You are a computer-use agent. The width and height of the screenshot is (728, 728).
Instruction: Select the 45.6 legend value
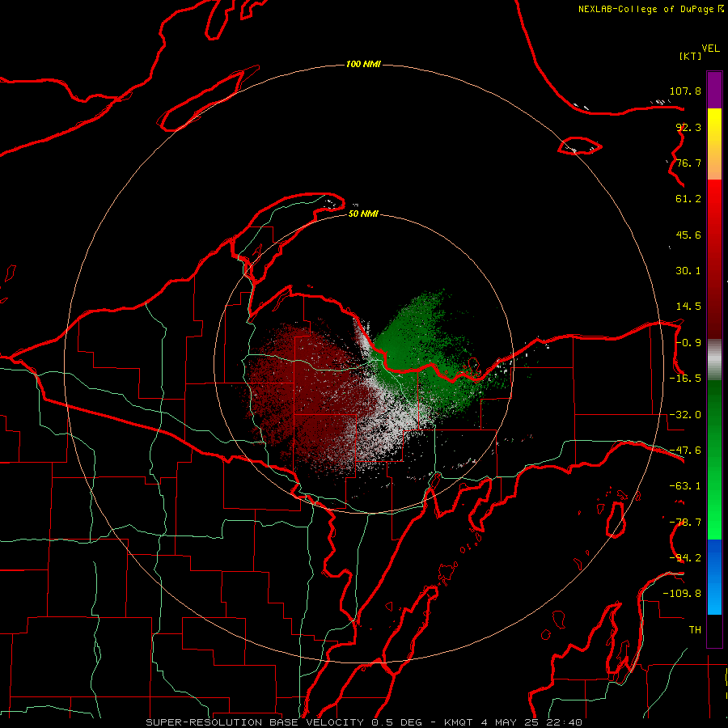[x=688, y=235]
